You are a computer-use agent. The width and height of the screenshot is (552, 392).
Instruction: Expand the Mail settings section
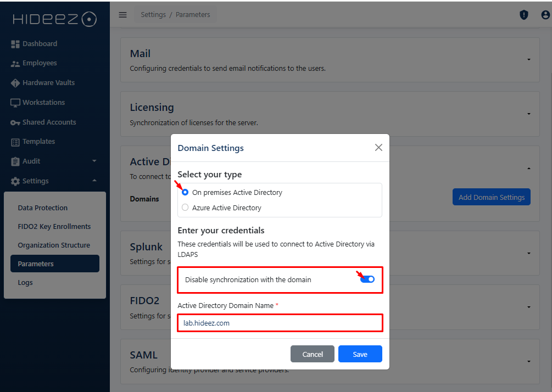coord(528,59)
